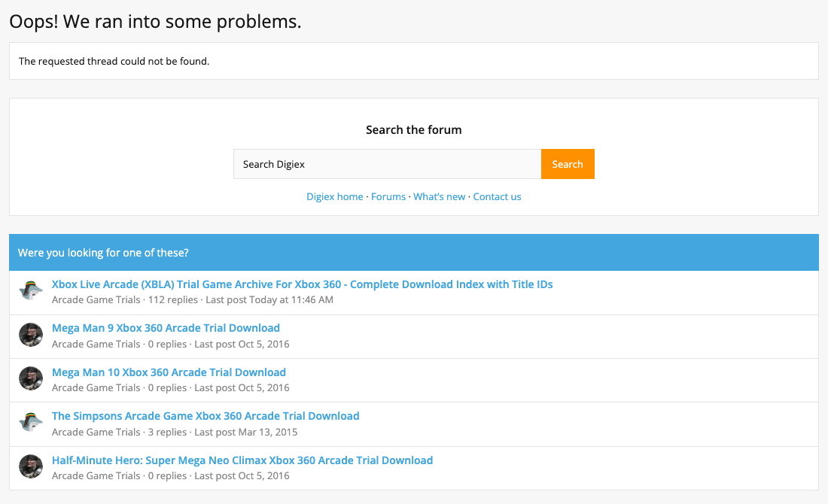Screen dimensions: 828x504
Task: Open the poster avatar next to Mega Man 9
Action: tap(31, 335)
